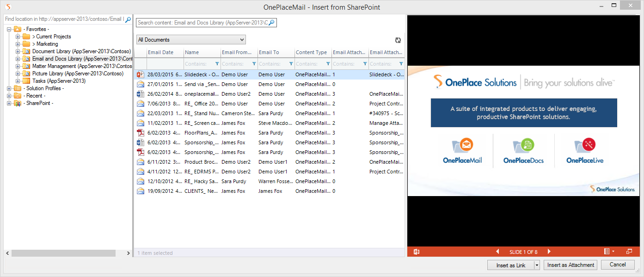Open the slide notes menu in preview bar
Screen dimensions: 644x277
coord(609,252)
